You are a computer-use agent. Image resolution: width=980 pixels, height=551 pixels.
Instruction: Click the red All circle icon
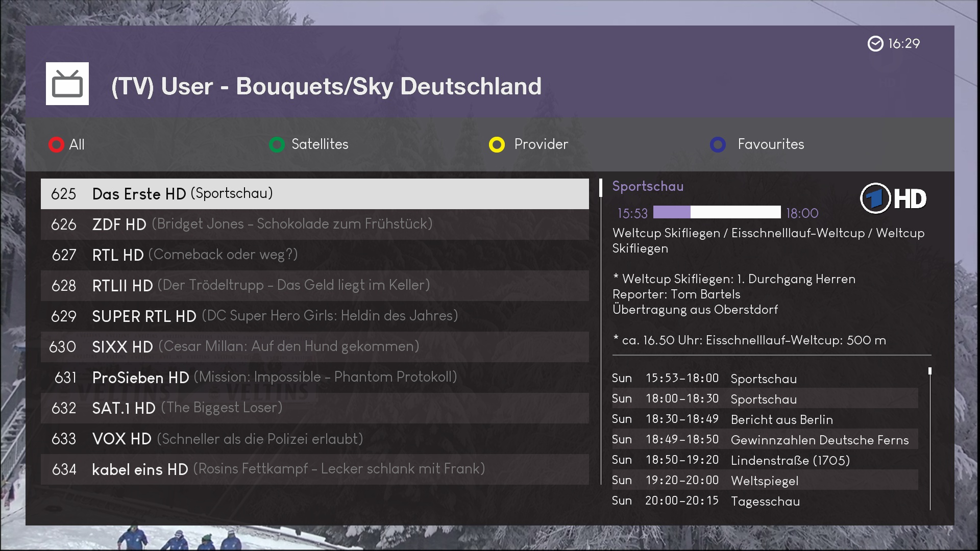56,145
